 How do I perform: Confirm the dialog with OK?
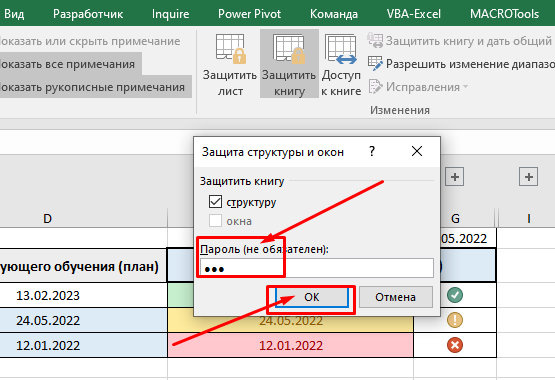(x=312, y=297)
